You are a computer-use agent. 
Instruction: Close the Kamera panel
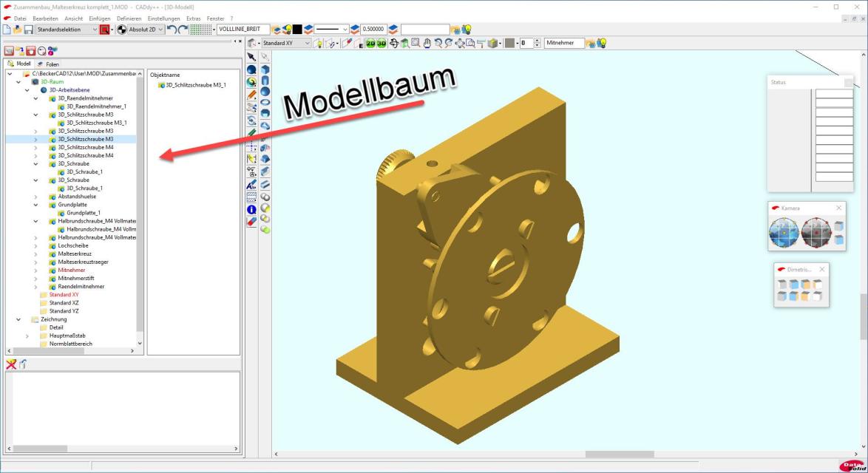[838, 208]
